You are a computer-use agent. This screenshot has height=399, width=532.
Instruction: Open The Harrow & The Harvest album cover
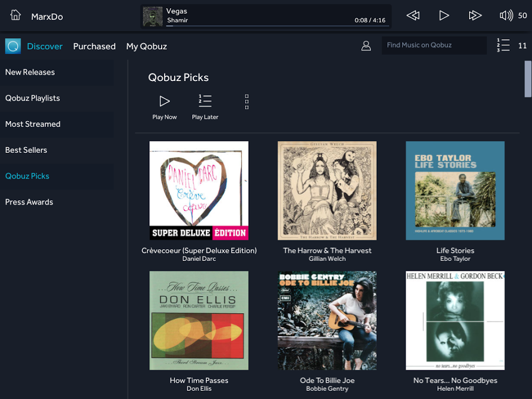[327, 190]
